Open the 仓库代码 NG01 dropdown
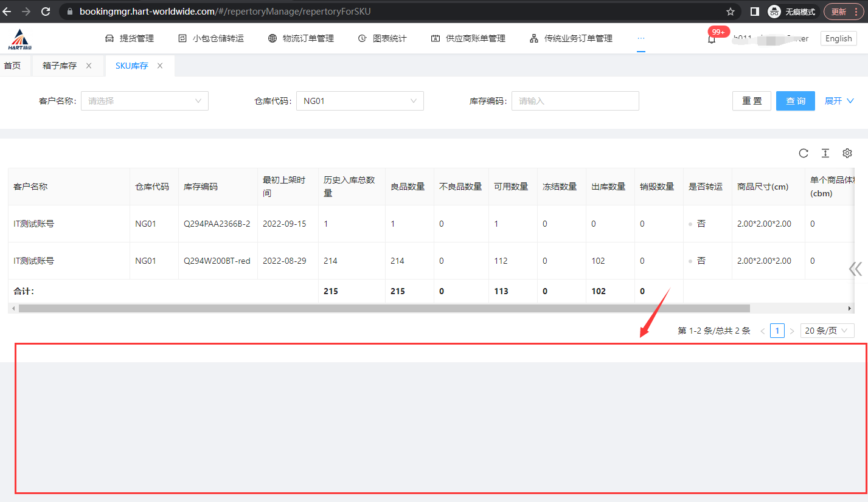The height and width of the screenshot is (502, 868). pyautogui.click(x=359, y=101)
